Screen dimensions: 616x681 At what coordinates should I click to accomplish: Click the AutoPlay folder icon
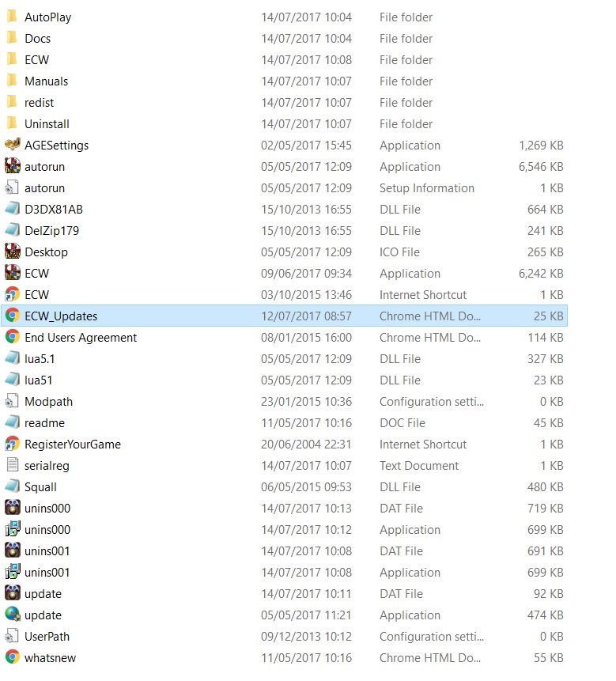coord(12,17)
